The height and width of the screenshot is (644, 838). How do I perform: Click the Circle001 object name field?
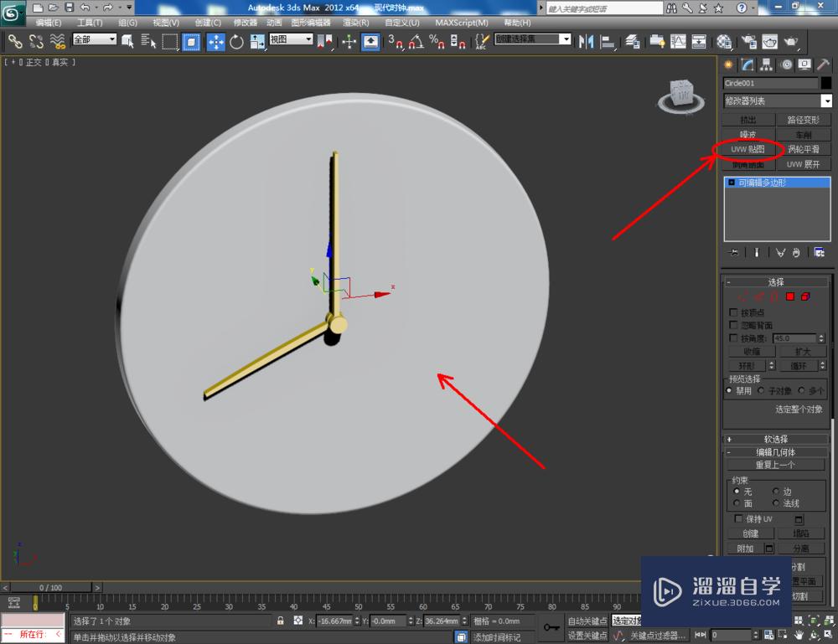click(769, 83)
